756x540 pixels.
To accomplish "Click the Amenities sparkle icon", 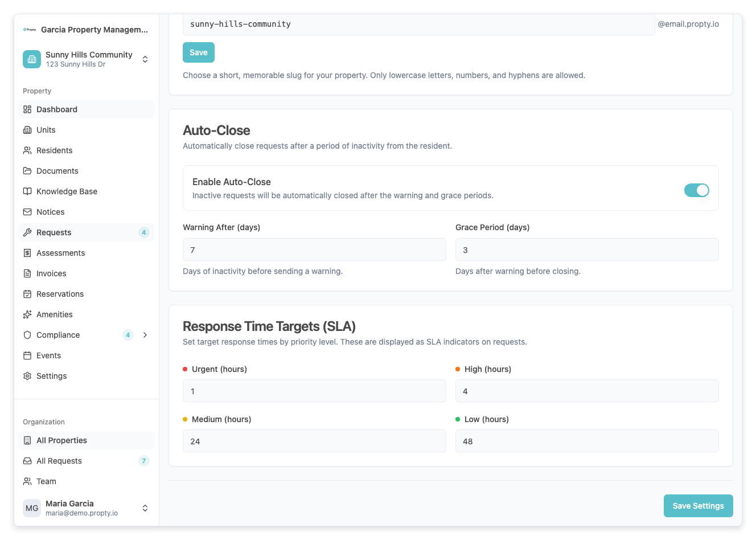I will pos(27,314).
